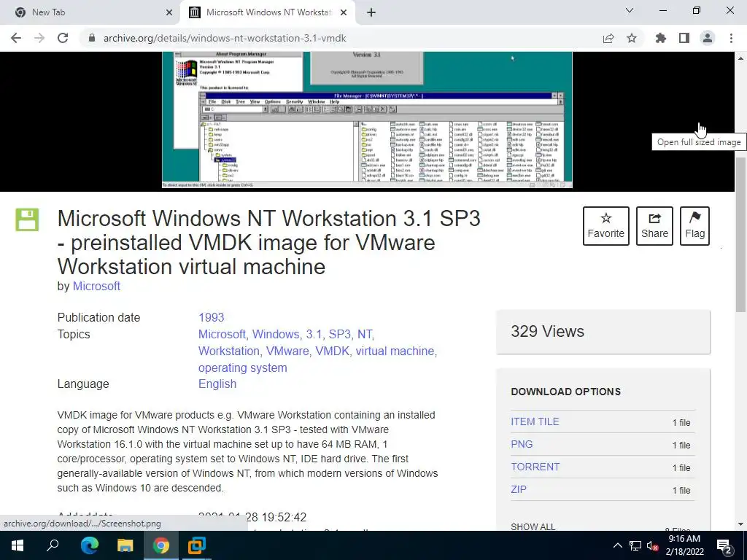The image size is (747, 560).
Task: Open a new tab with the plus button
Action: pyautogui.click(x=371, y=12)
